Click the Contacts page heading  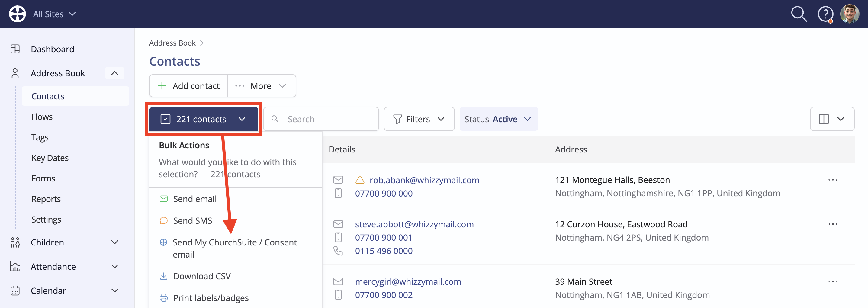(x=175, y=61)
